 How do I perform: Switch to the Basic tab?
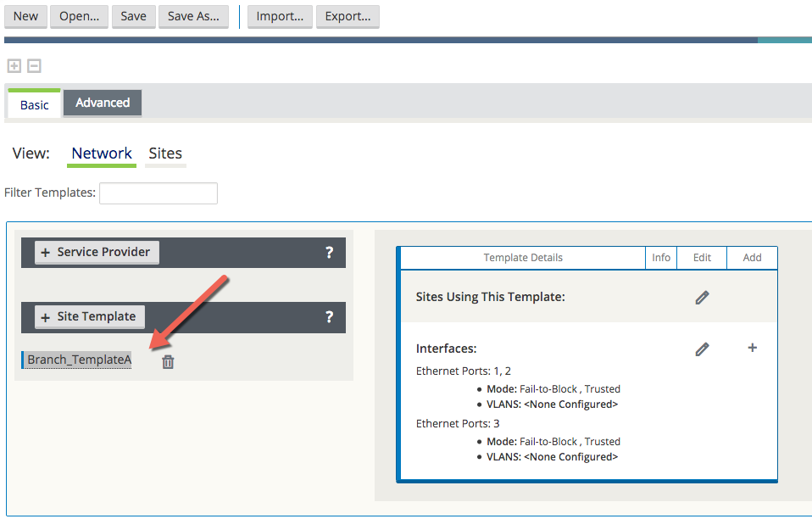pyautogui.click(x=34, y=104)
